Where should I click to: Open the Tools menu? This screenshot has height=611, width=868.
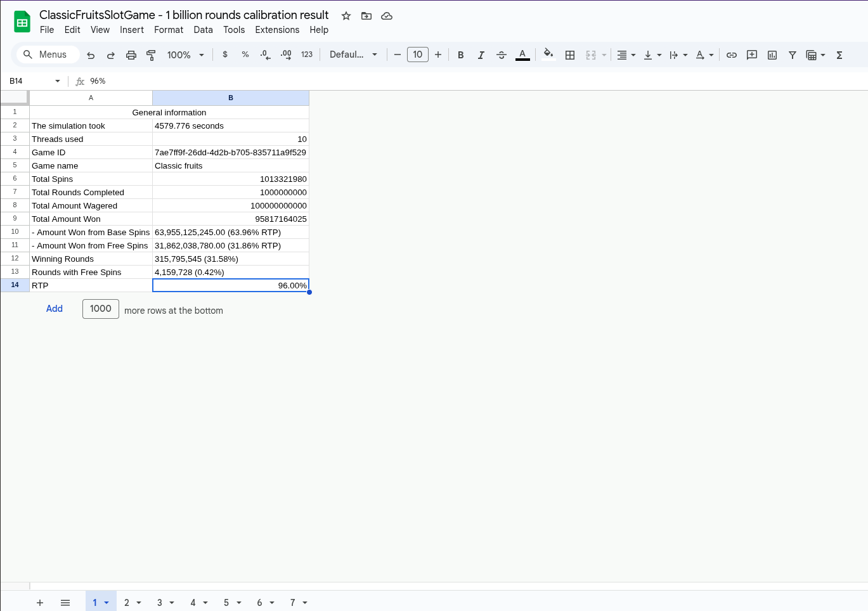pyautogui.click(x=234, y=30)
